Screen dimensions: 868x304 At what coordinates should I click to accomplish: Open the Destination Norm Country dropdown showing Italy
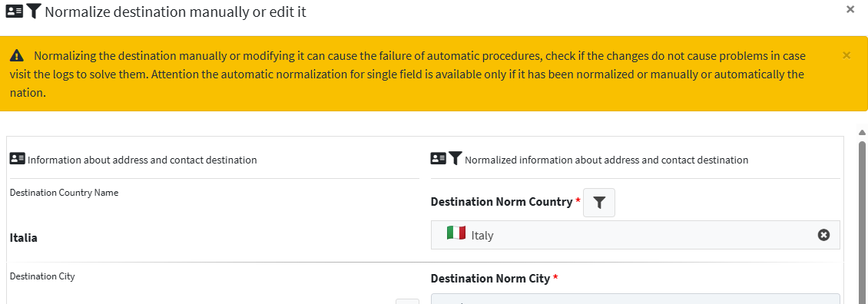coord(635,236)
